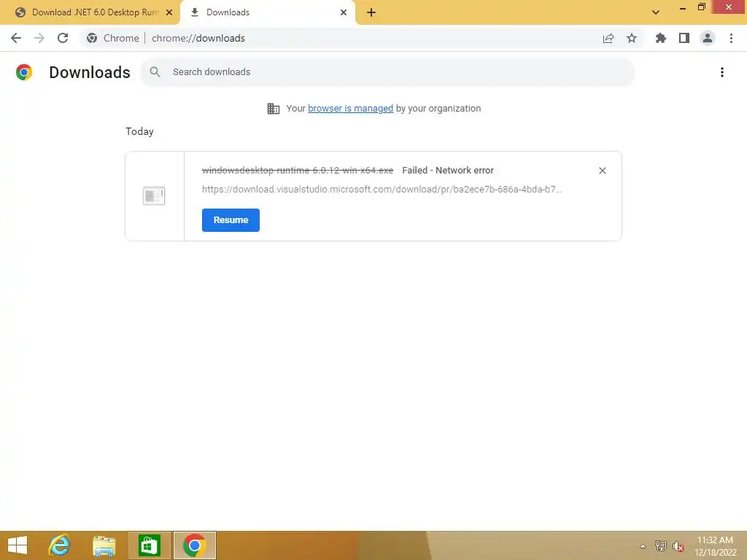Open the profile avatar menu

[x=708, y=38]
